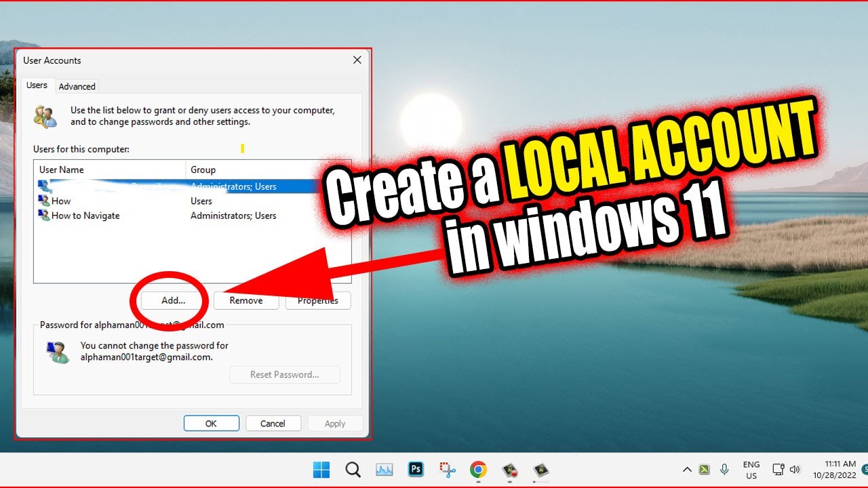This screenshot has width=868, height=488.
Task: Launch Photoshop from the taskbar
Action: pyautogui.click(x=416, y=469)
